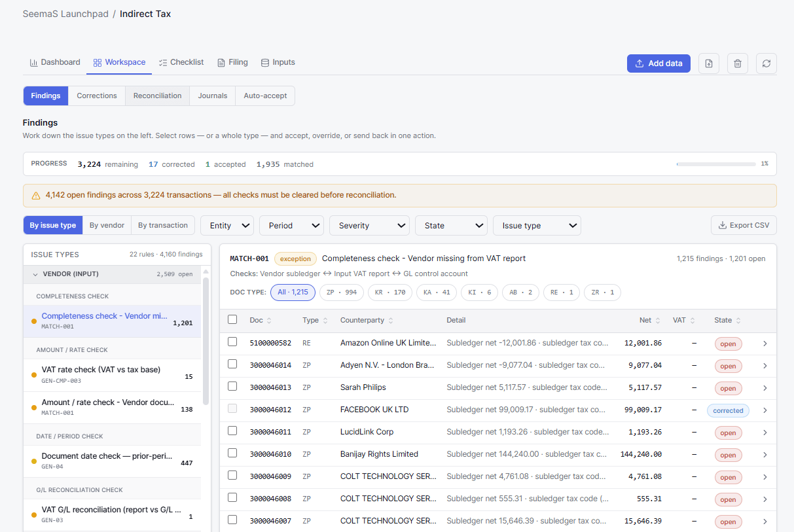Sort by VAT column arrows
The image size is (794, 532).
693,321
